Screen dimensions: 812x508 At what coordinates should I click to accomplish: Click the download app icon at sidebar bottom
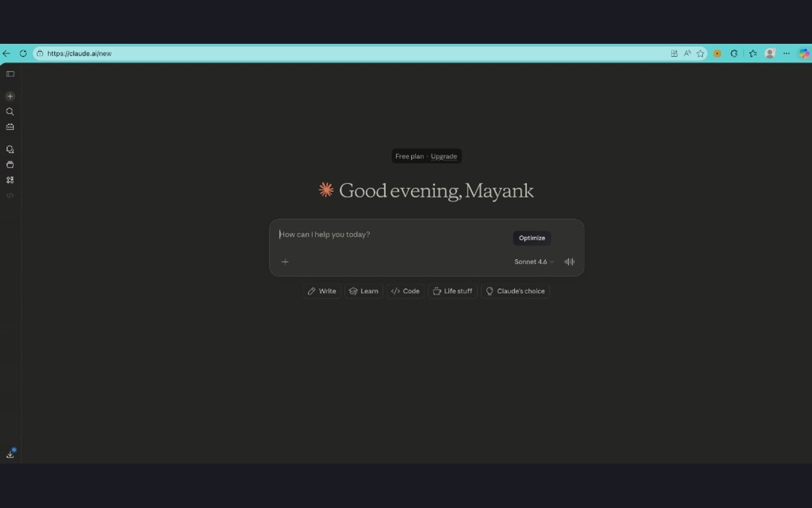(x=10, y=454)
